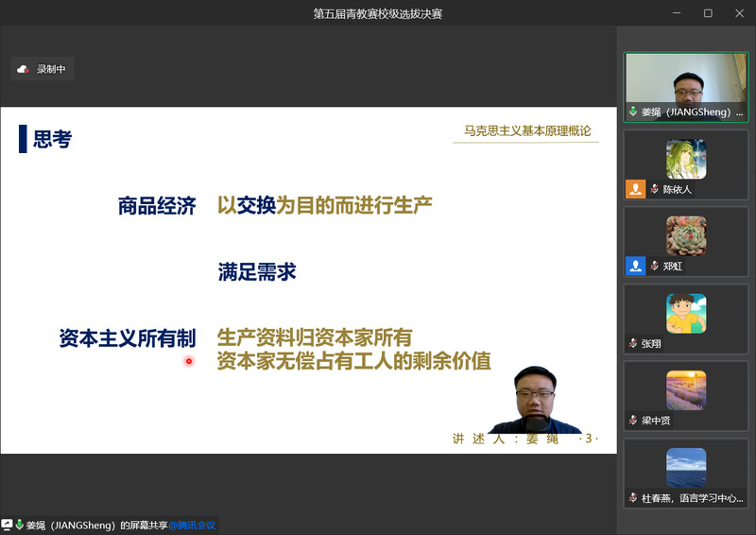The image size is (756, 535).
Task: Click the green microphone icon beside 姜绳 in bottom bar
Action: pyautogui.click(x=19, y=525)
